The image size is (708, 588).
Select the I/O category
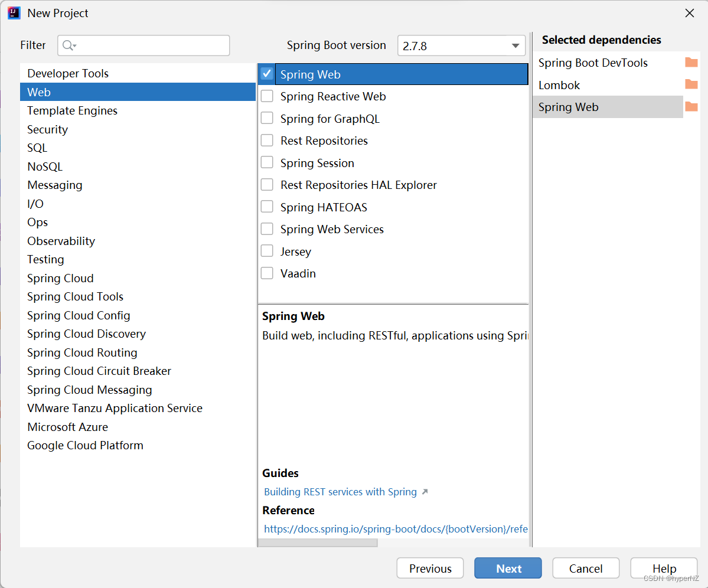coord(138,204)
